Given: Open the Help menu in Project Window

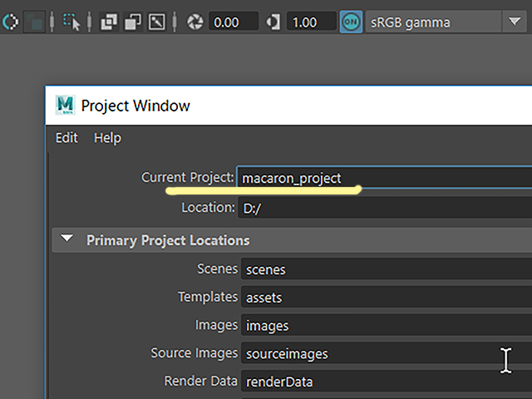Looking at the screenshot, I should pyautogui.click(x=107, y=138).
